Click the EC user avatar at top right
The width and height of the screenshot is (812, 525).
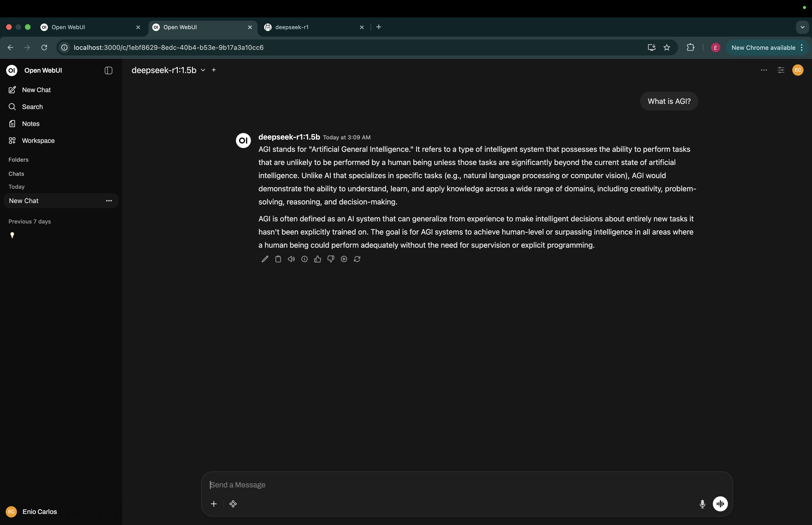(x=798, y=70)
